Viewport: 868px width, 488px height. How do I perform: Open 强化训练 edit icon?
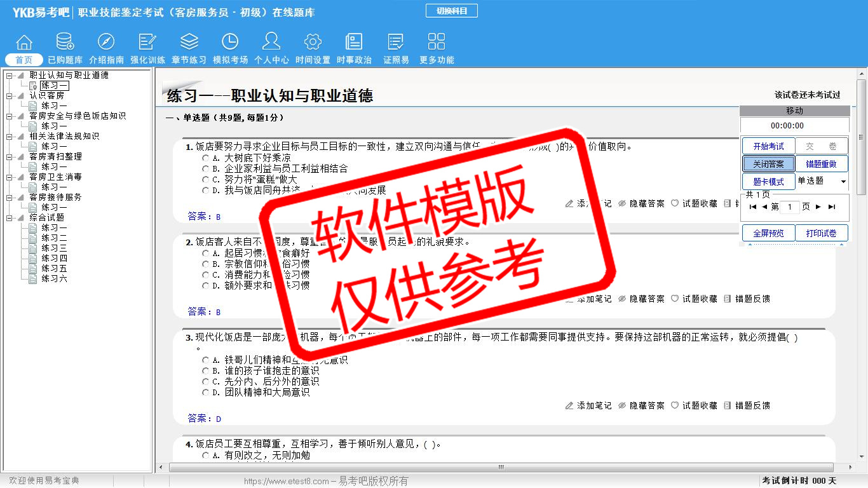coord(147,43)
